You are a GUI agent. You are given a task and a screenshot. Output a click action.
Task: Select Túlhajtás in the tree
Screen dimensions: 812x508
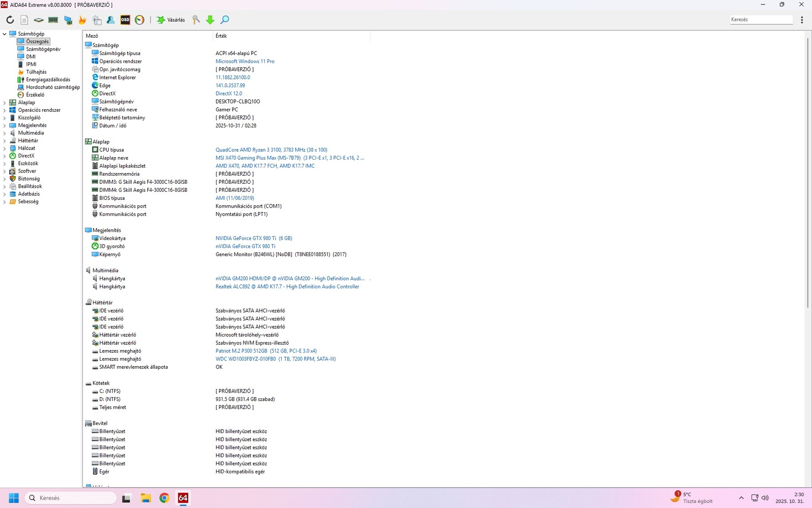(x=36, y=72)
